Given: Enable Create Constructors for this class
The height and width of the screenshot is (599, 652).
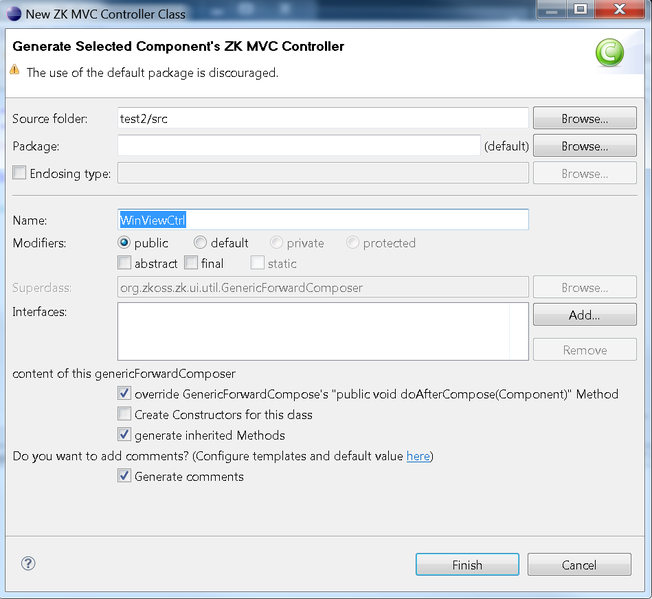Looking at the screenshot, I should point(124,414).
